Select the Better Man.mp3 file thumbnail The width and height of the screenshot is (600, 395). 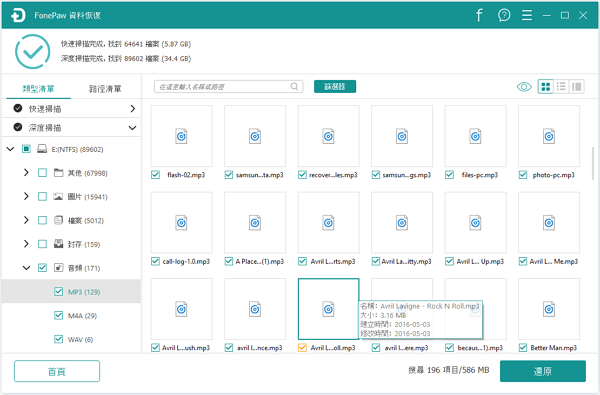[x=549, y=309]
